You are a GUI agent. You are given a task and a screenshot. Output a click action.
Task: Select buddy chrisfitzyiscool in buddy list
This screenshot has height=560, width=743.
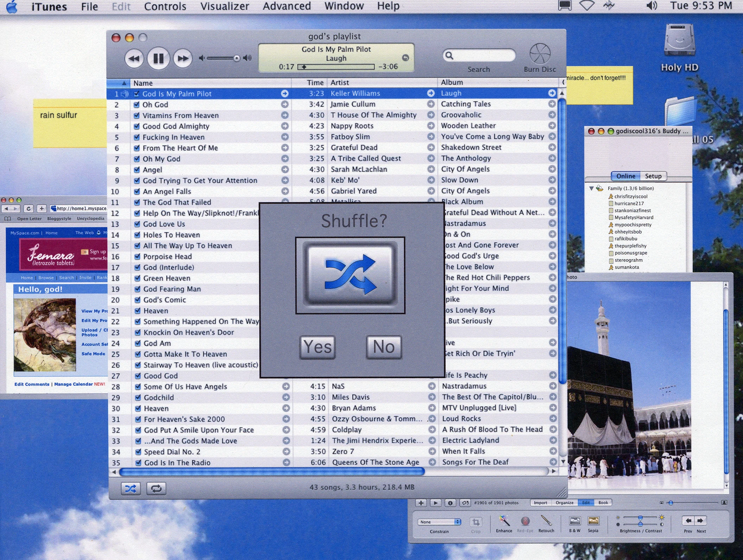tap(631, 197)
